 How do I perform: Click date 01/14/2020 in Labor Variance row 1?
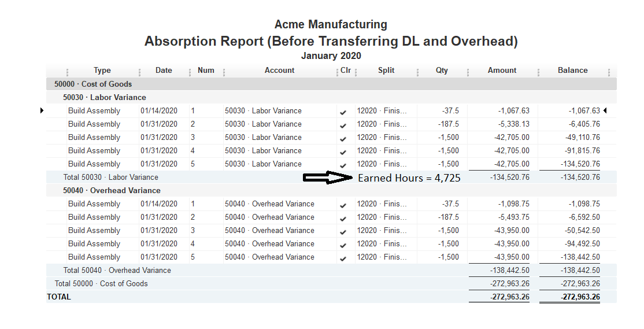coord(159,111)
